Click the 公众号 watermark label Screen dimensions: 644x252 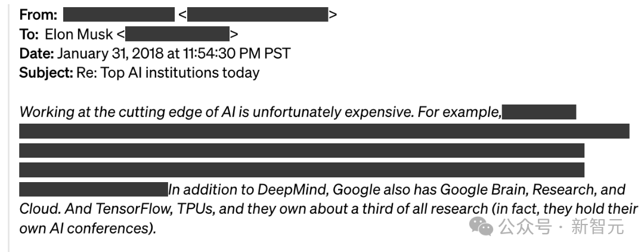coord(525,227)
